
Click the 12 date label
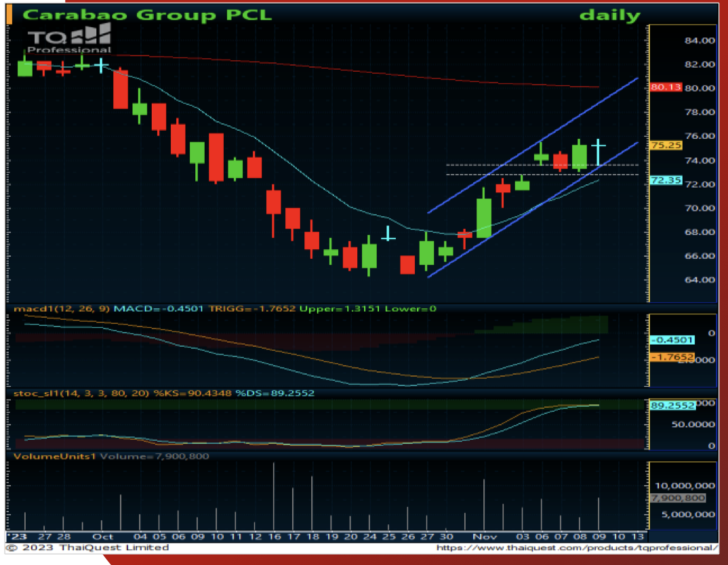[256, 537]
